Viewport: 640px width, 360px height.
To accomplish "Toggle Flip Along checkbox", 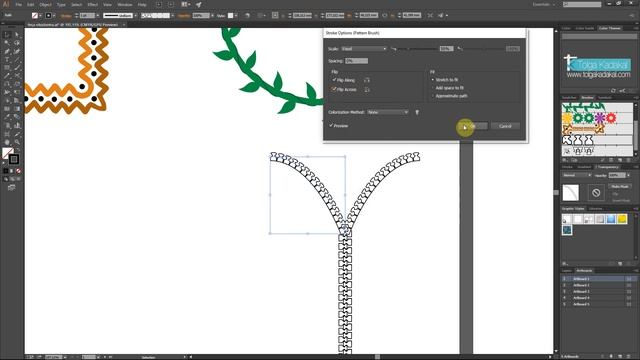I will point(334,80).
